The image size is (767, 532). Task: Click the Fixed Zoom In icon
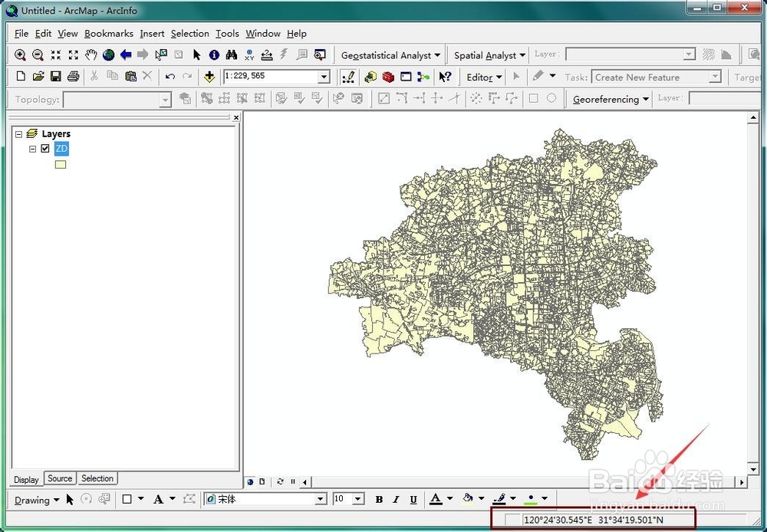point(56,54)
